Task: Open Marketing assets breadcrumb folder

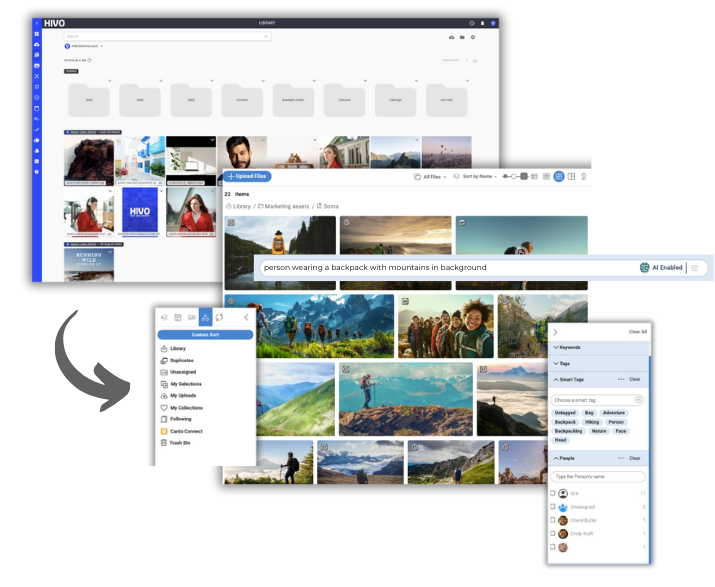Action: [x=286, y=205]
